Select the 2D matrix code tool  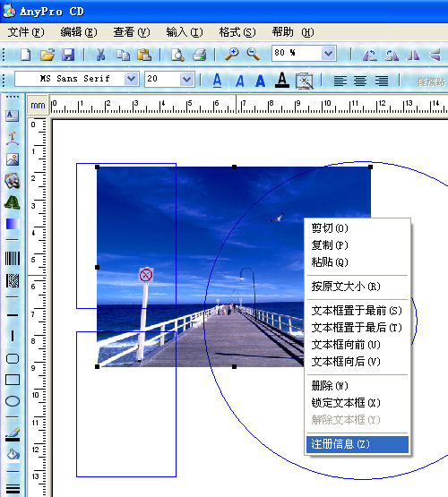(x=13, y=281)
